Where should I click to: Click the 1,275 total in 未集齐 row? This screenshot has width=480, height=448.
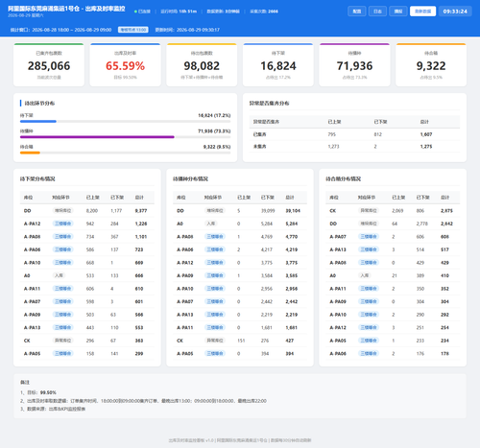tap(426, 147)
